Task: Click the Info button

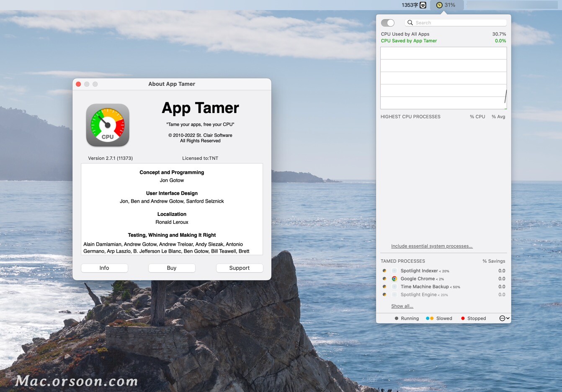Action: [104, 268]
